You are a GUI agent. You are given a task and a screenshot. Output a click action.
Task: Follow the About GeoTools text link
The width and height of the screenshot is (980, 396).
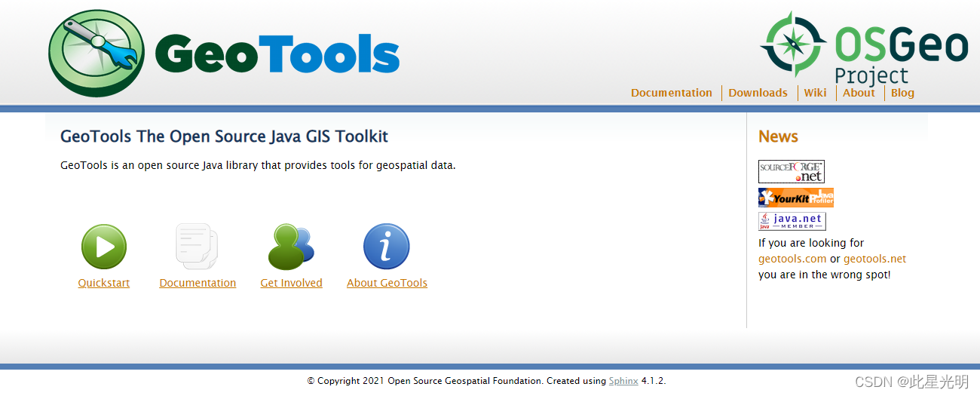click(387, 283)
